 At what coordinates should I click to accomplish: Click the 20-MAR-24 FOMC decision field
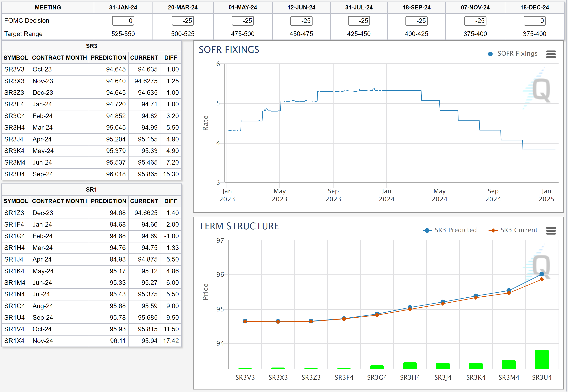point(183,21)
